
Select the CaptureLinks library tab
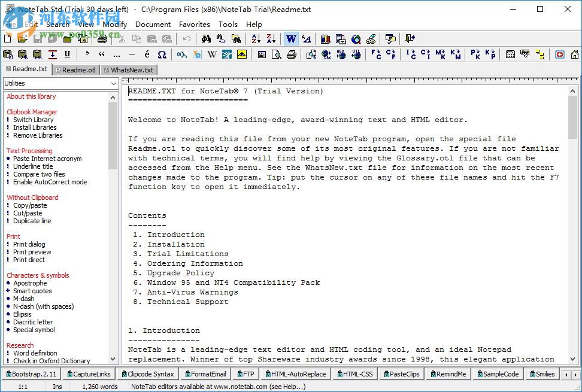[x=89, y=374]
